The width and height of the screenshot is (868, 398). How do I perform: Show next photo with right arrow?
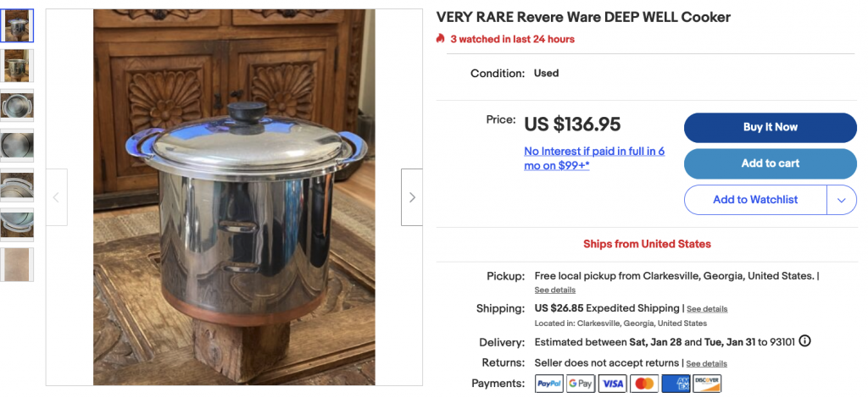(411, 197)
